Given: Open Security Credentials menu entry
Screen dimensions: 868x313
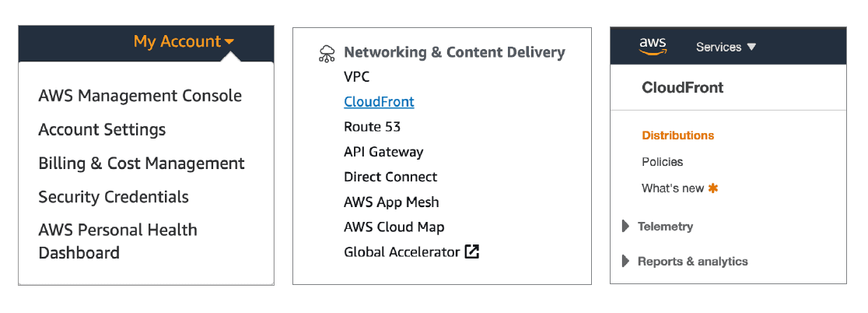Looking at the screenshot, I should point(114,197).
